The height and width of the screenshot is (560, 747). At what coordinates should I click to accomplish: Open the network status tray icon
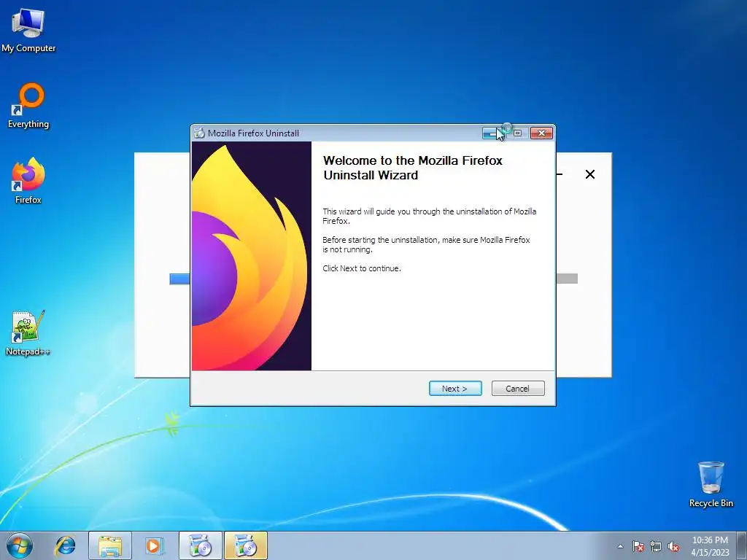pyautogui.click(x=656, y=546)
